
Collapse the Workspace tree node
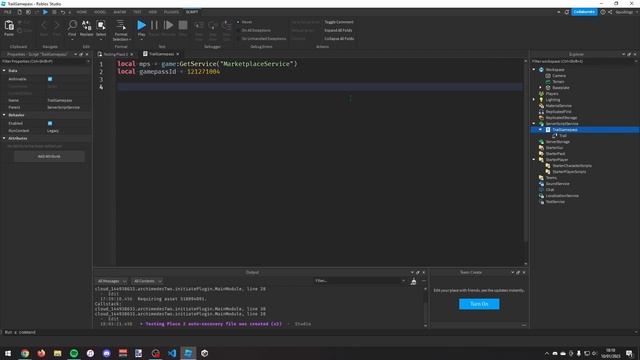534,70
